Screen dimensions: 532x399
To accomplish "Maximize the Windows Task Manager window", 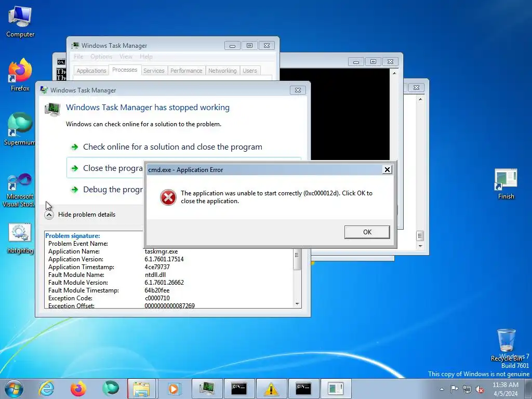I will click(249, 46).
